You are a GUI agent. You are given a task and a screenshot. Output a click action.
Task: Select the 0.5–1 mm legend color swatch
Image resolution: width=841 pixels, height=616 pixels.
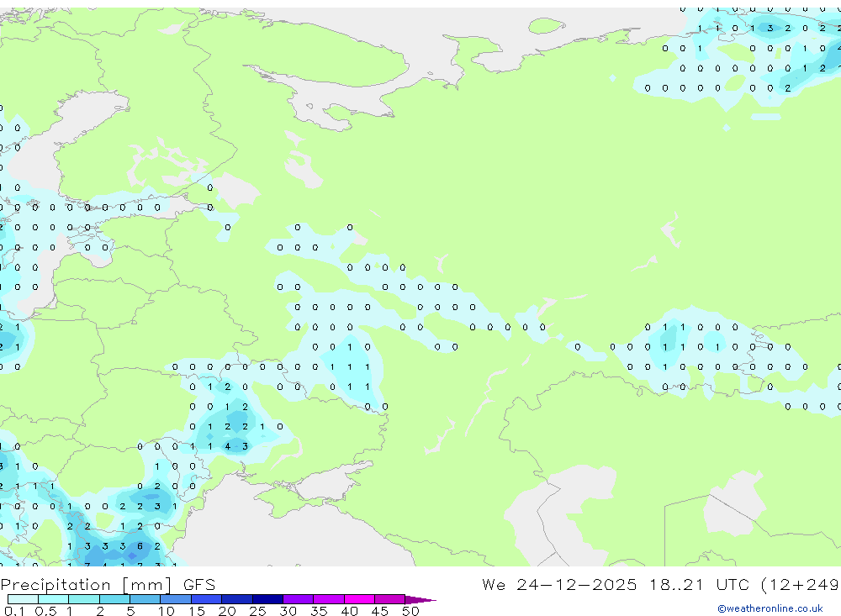click(53, 599)
